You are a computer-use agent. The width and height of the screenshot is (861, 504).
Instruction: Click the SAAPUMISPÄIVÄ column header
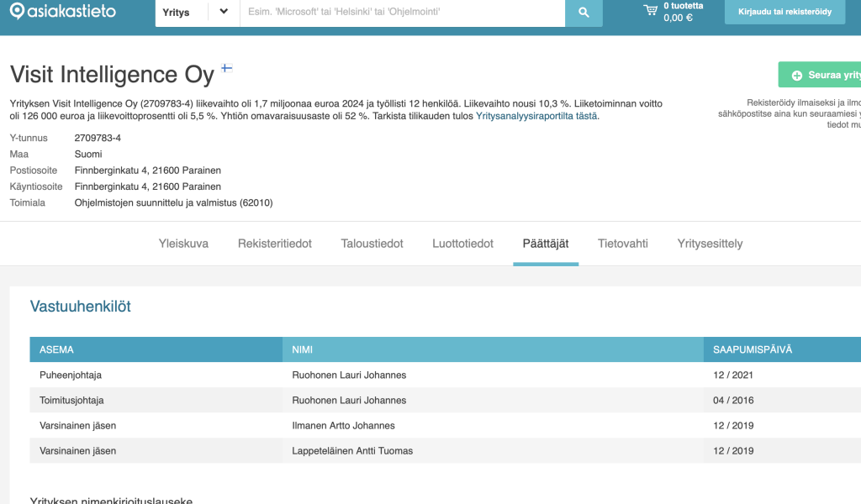[782, 350]
